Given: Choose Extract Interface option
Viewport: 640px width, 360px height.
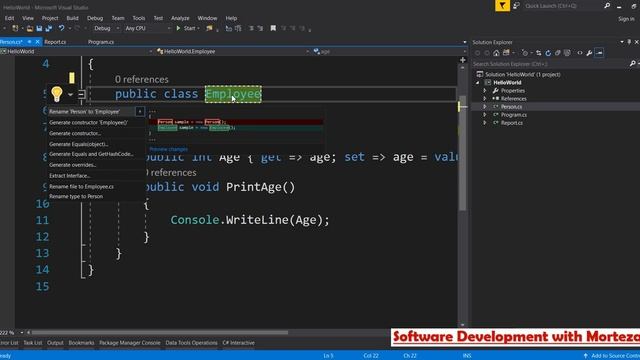Looking at the screenshot, I should [70, 176].
